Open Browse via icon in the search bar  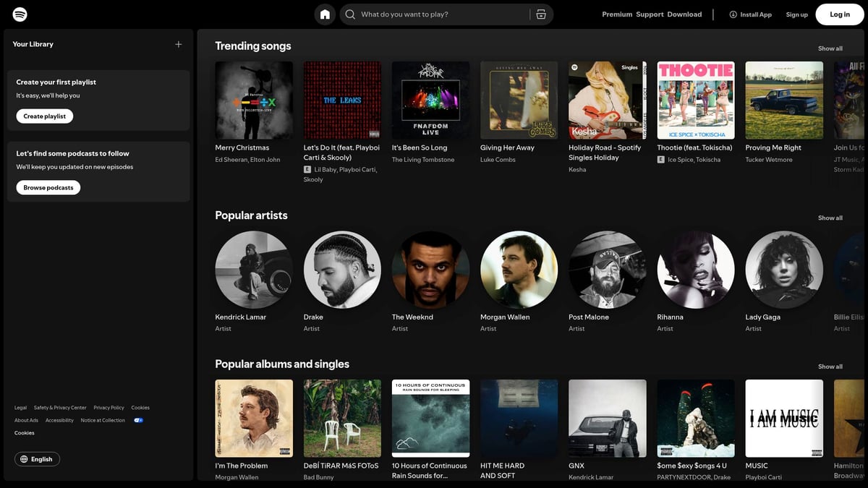541,14
